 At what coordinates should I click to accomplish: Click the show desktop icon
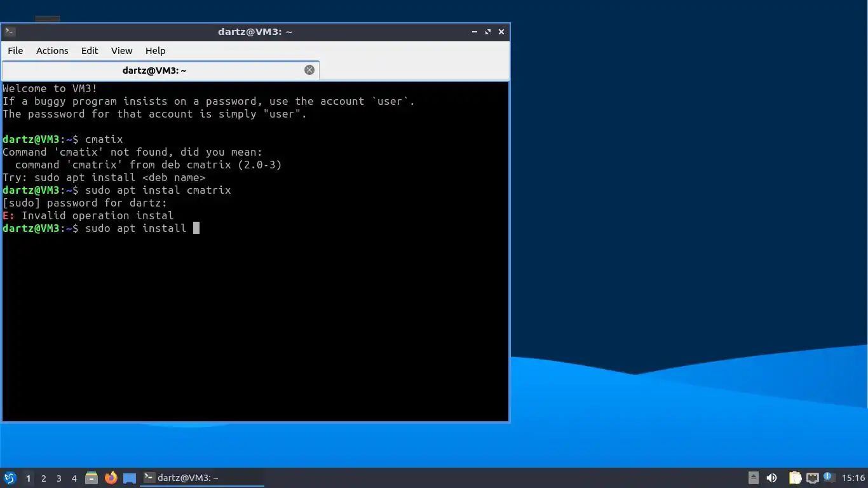coord(130,478)
